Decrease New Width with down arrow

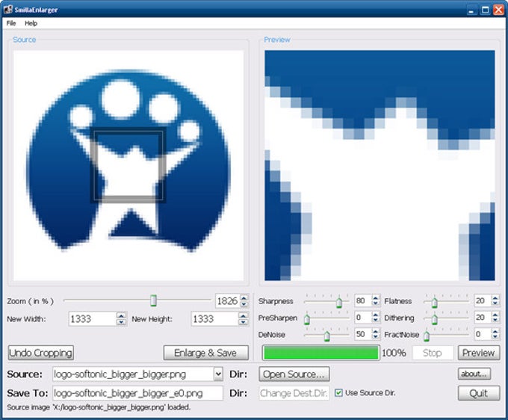coord(121,322)
